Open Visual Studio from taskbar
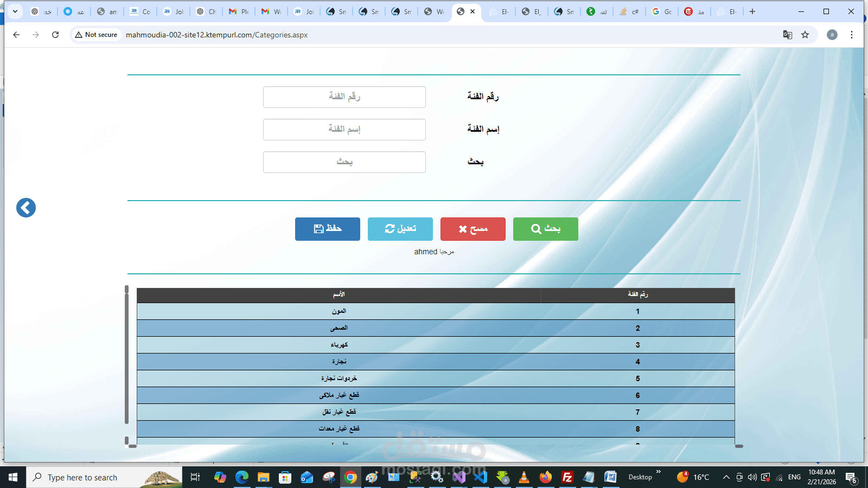 [459, 477]
